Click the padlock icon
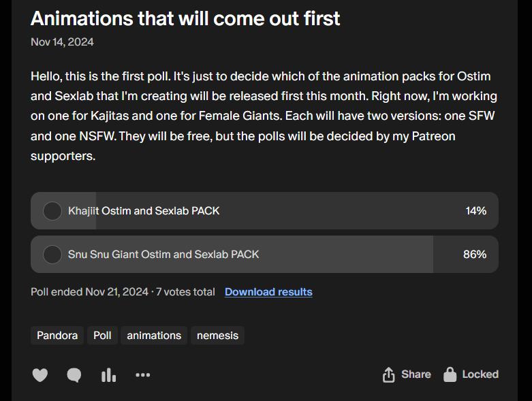Screen dimensions: 532x401 pos(450,374)
